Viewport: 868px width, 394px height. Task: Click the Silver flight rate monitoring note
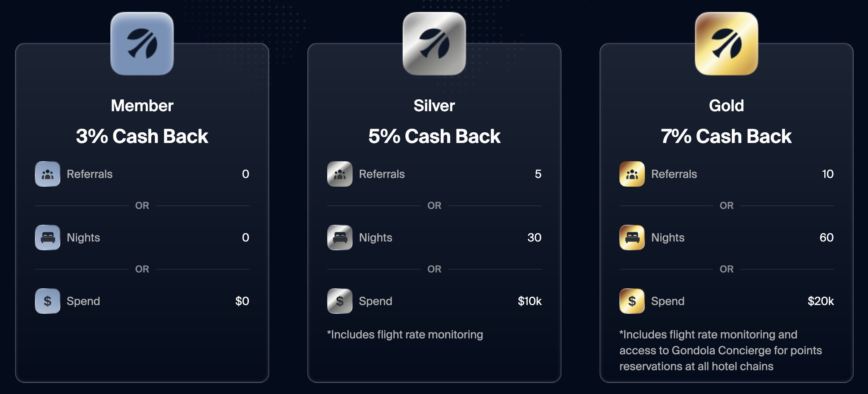click(x=405, y=334)
